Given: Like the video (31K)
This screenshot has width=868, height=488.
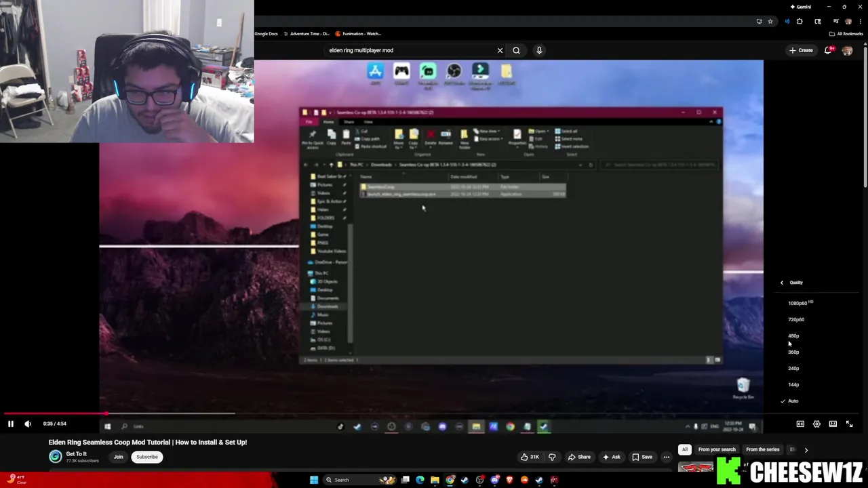Looking at the screenshot, I should 530,457.
